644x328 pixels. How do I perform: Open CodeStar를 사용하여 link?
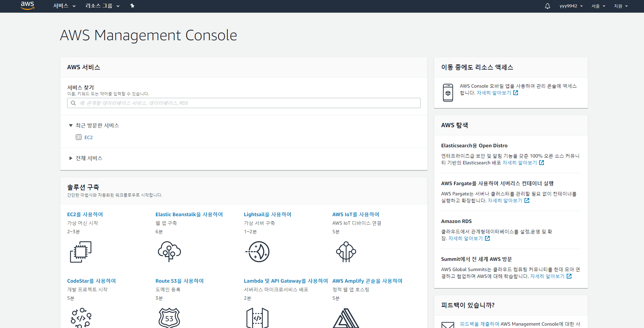(91, 281)
